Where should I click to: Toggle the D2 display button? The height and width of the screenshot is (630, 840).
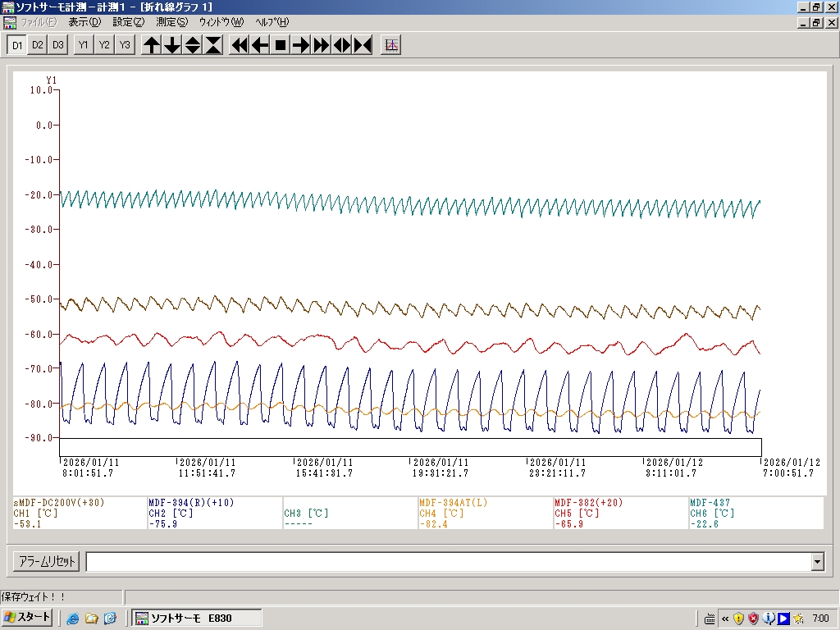38,45
